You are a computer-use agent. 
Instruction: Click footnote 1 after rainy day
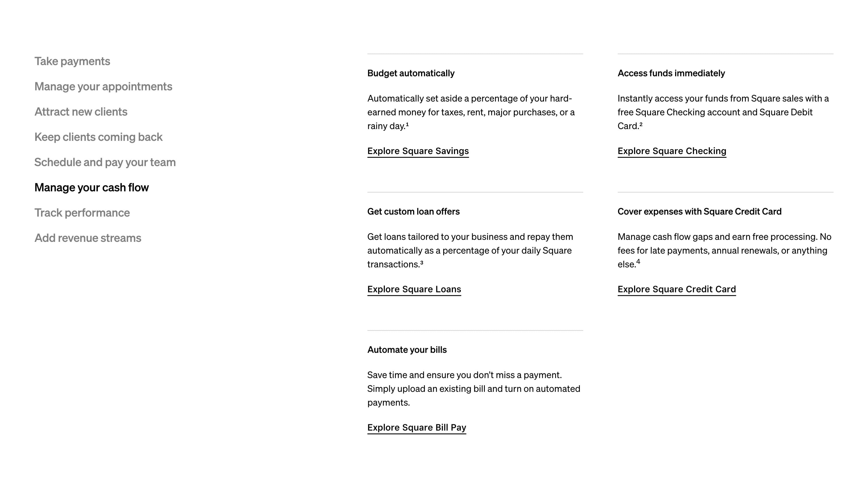[407, 124]
